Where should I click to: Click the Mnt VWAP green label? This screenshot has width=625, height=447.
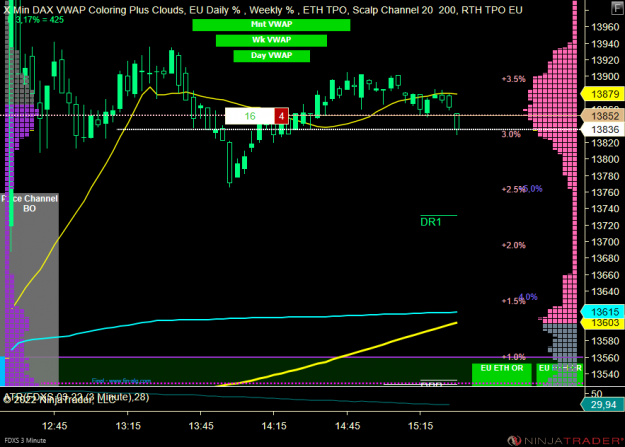click(271, 25)
